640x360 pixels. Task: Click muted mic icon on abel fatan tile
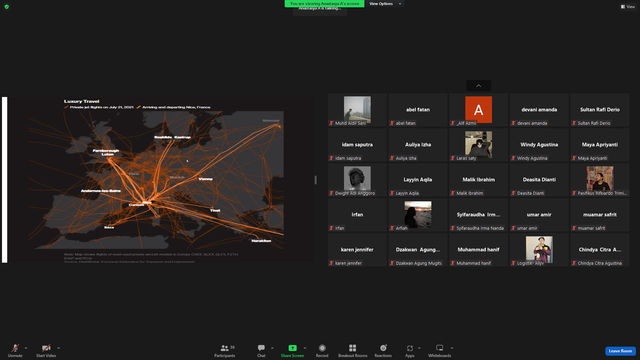click(392, 123)
